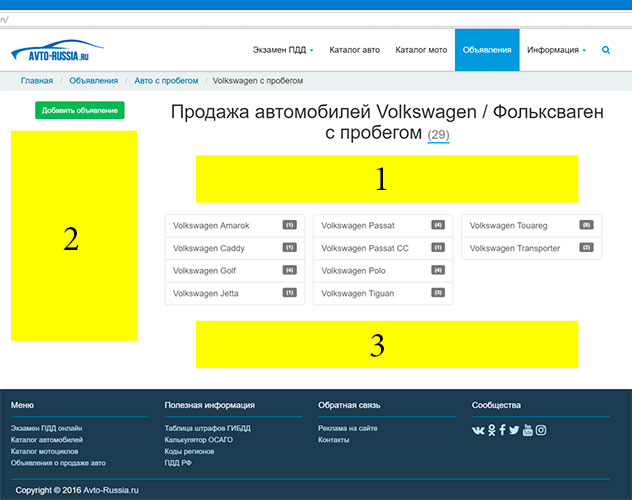Click the Авто с пробегом breadcrumb
The image size is (632, 500).
coord(166,81)
